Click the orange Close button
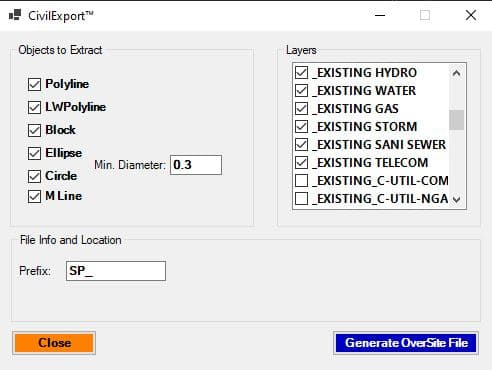This screenshot has width=492, height=370. [54, 343]
